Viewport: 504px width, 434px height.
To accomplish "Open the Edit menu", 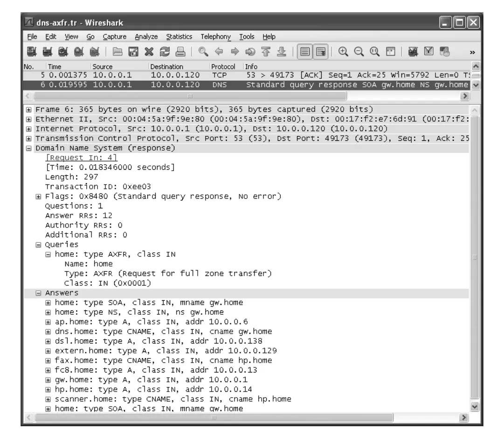I will point(51,37).
